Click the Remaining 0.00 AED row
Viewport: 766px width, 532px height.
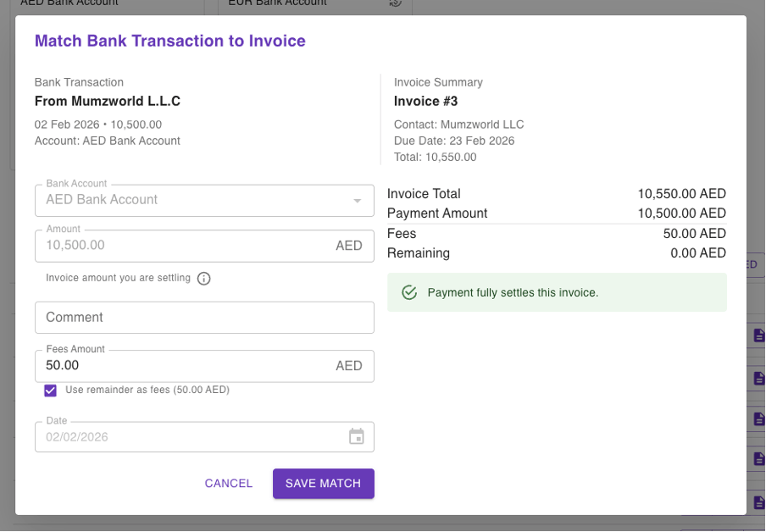click(x=556, y=253)
